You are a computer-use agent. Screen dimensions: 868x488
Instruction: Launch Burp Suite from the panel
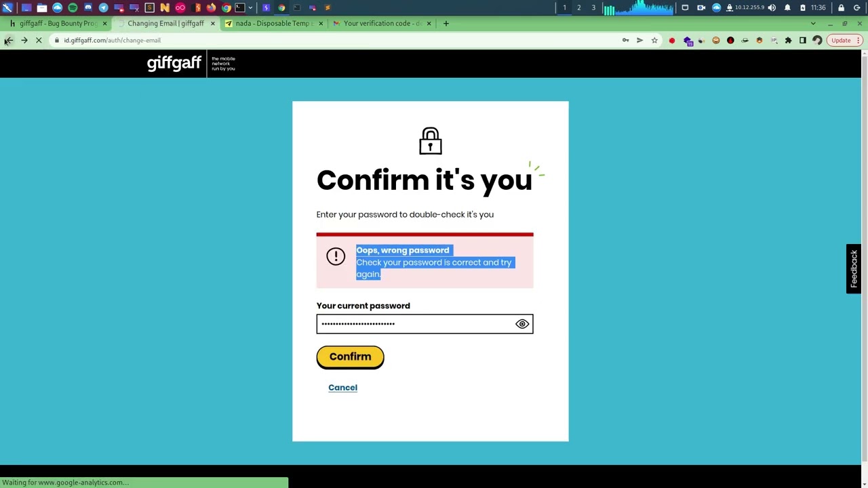(x=195, y=7)
